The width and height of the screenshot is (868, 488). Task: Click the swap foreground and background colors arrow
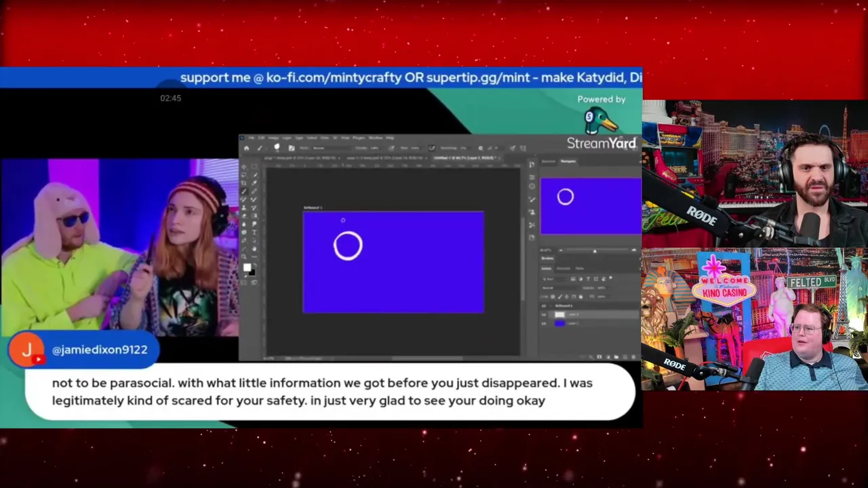255,265
